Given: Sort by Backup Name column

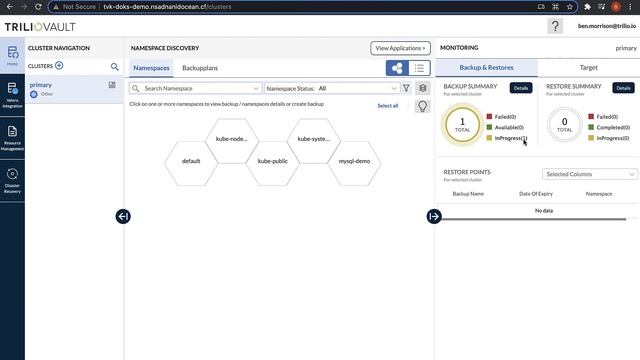Looking at the screenshot, I should [x=468, y=194].
